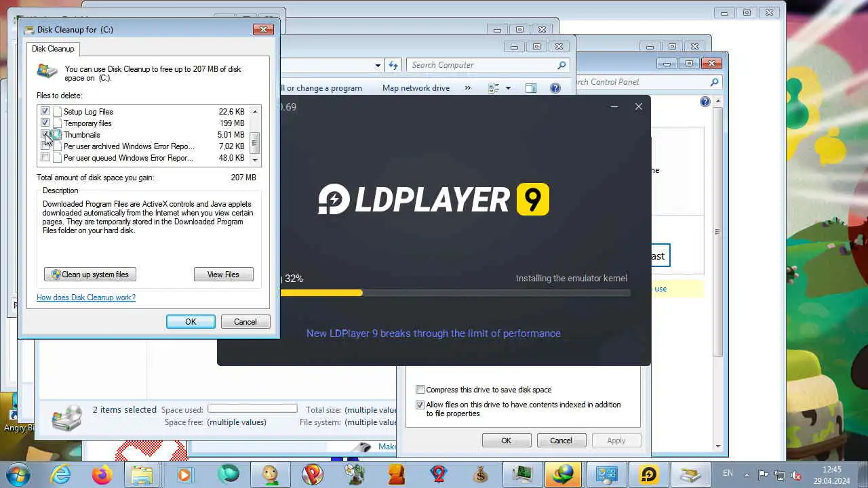
Task: Click magnifier in the Search Control Panel box
Action: click(714, 82)
